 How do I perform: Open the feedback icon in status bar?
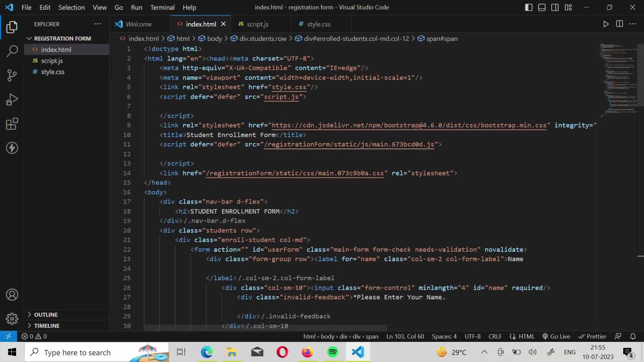pyautogui.click(x=618, y=336)
